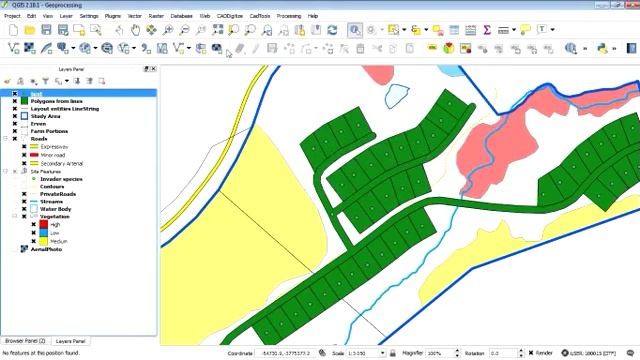
Task: Toggle the High vegetation category checkbox
Action: 33,224
